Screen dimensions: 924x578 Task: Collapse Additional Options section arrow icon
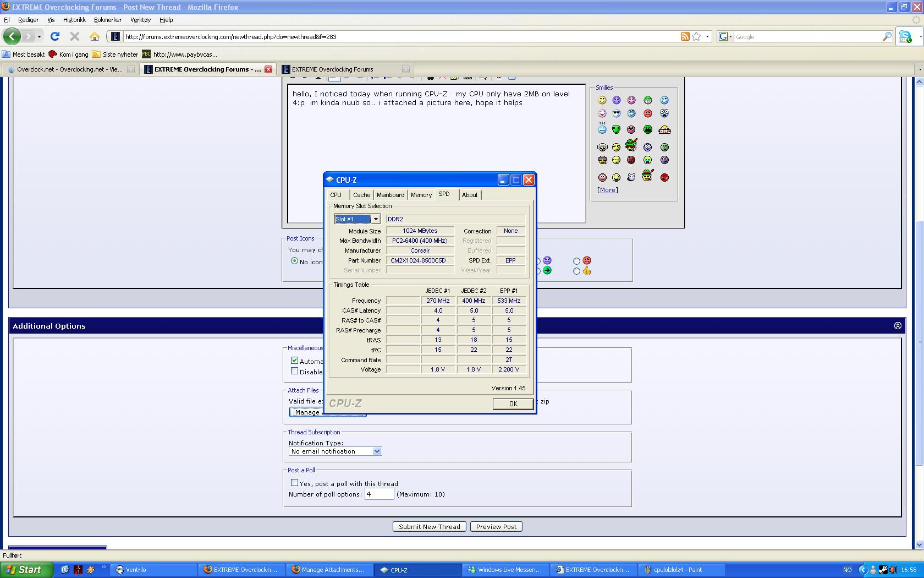(x=898, y=326)
